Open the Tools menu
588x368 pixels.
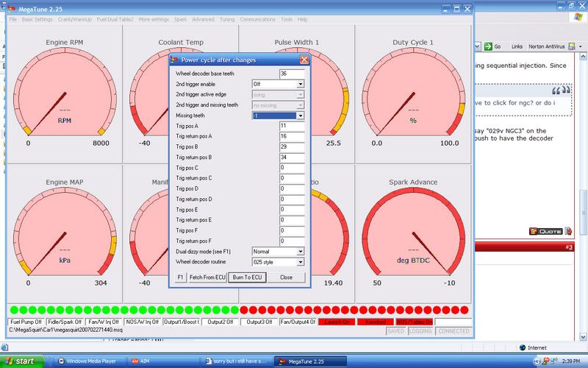[x=287, y=20]
